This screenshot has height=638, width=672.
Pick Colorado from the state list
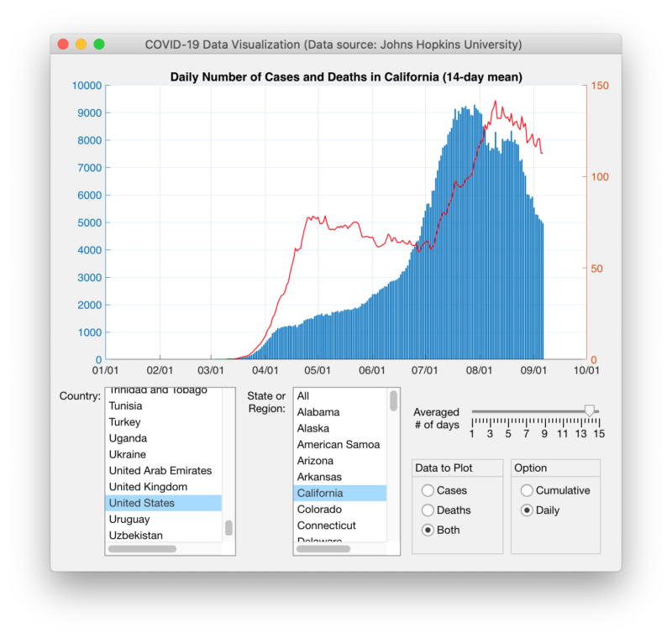[x=319, y=510]
